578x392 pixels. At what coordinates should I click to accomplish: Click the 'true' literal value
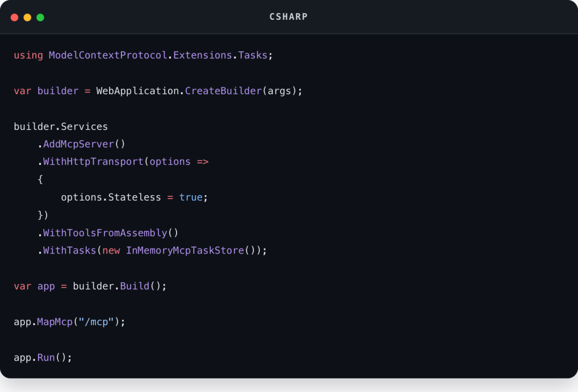coord(191,197)
